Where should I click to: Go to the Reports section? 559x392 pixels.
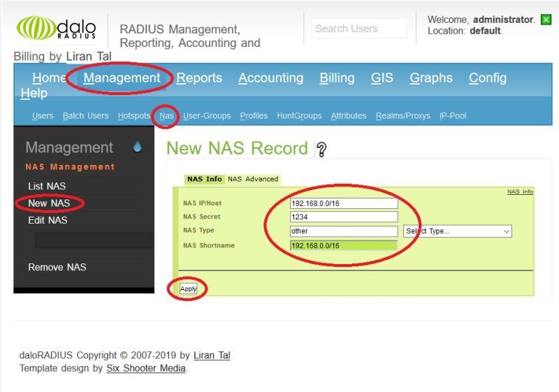[x=199, y=78]
